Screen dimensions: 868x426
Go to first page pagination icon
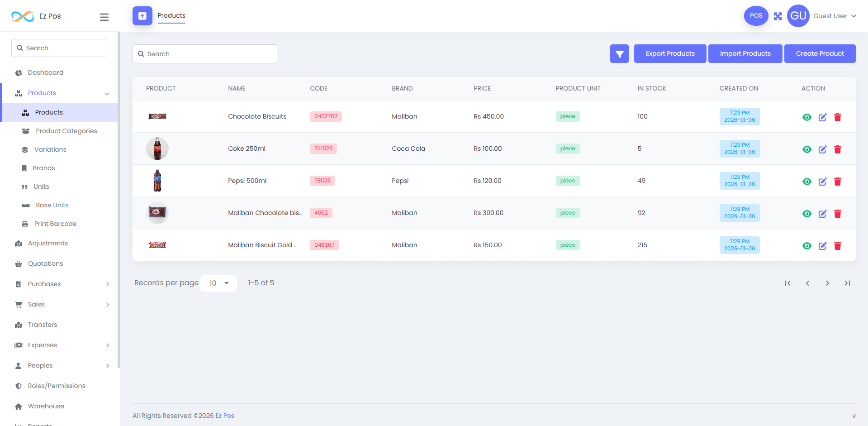[x=787, y=283]
